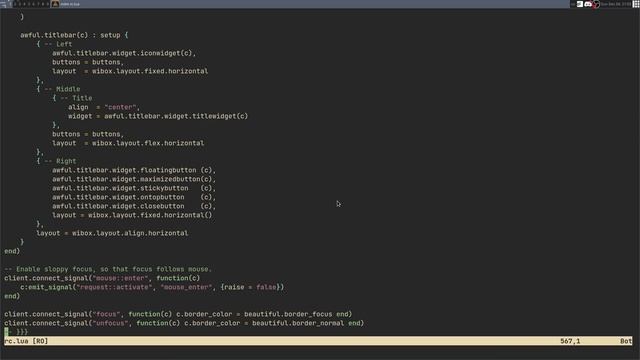The image size is (640, 360).
Task: Click the 'wibox.layout.fixed.horizontal()' line
Action: [x=132, y=215]
